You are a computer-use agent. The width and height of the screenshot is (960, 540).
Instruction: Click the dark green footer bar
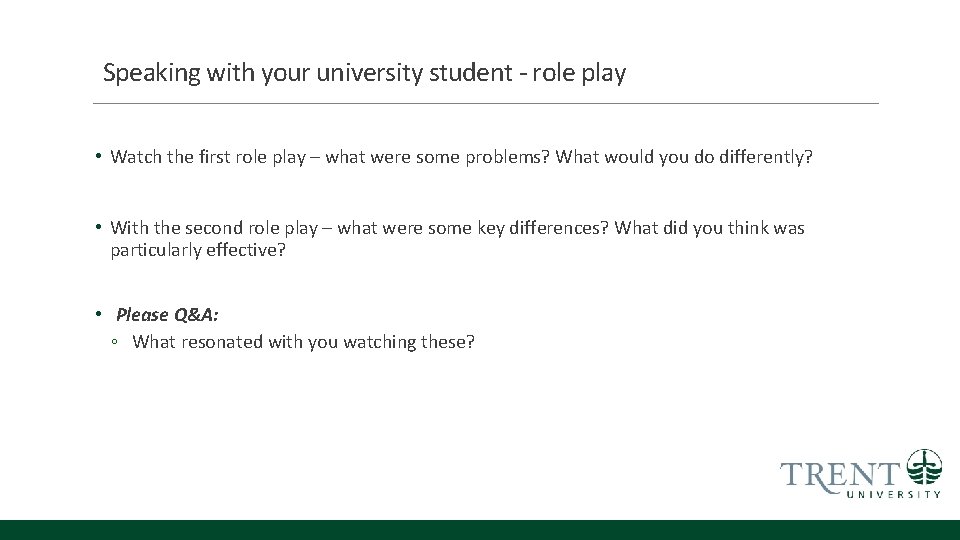click(480, 530)
